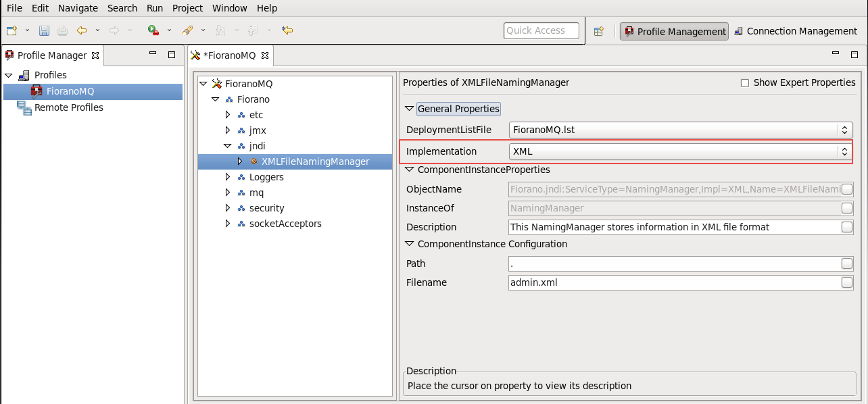The height and width of the screenshot is (404, 868).
Task: Expand the security tree node
Action: (x=228, y=208)
